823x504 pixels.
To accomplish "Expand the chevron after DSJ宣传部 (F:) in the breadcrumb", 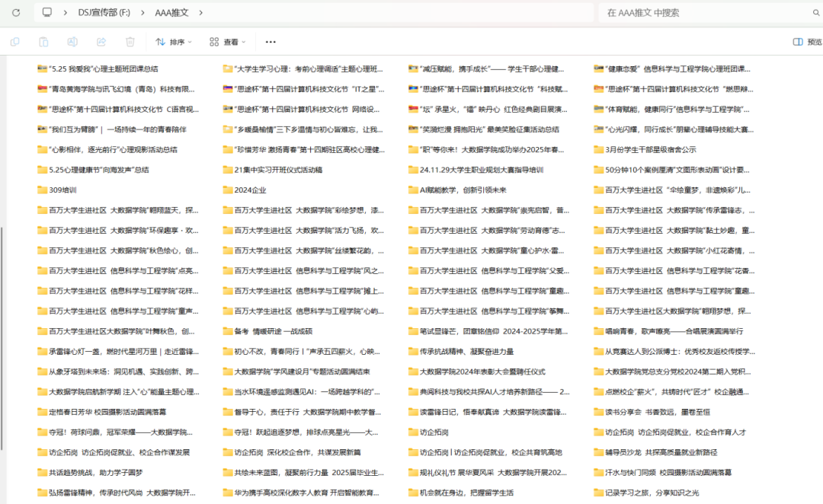I will [145, 12].
